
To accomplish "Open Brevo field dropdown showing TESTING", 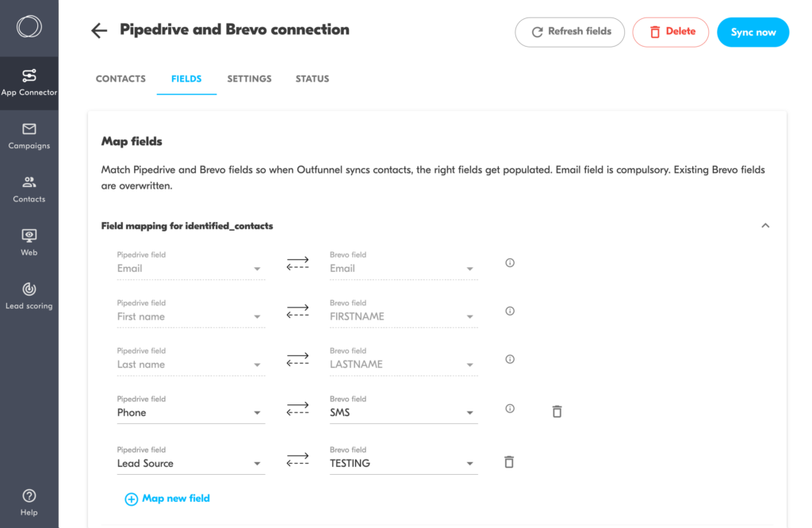I will point(403,464).
